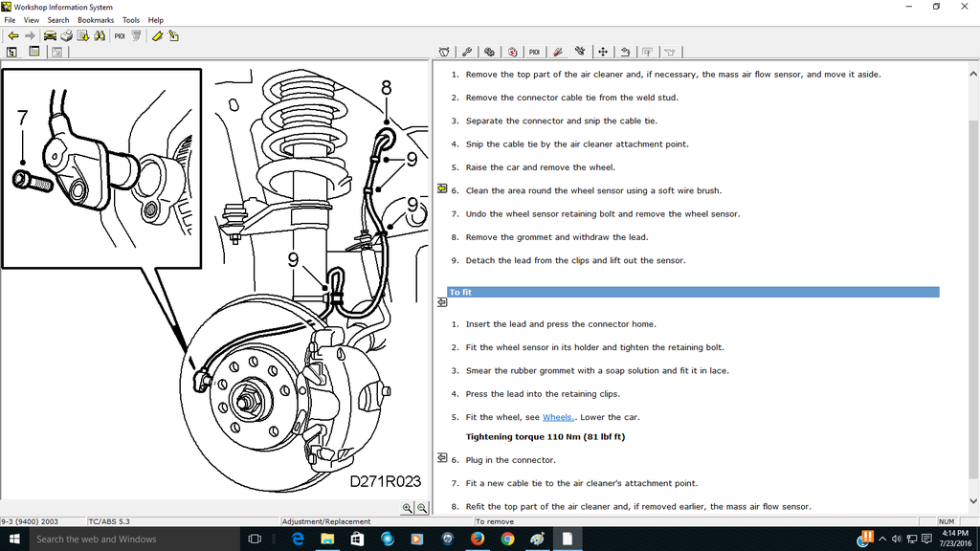Click the wrench tool icon

point(467,51)
